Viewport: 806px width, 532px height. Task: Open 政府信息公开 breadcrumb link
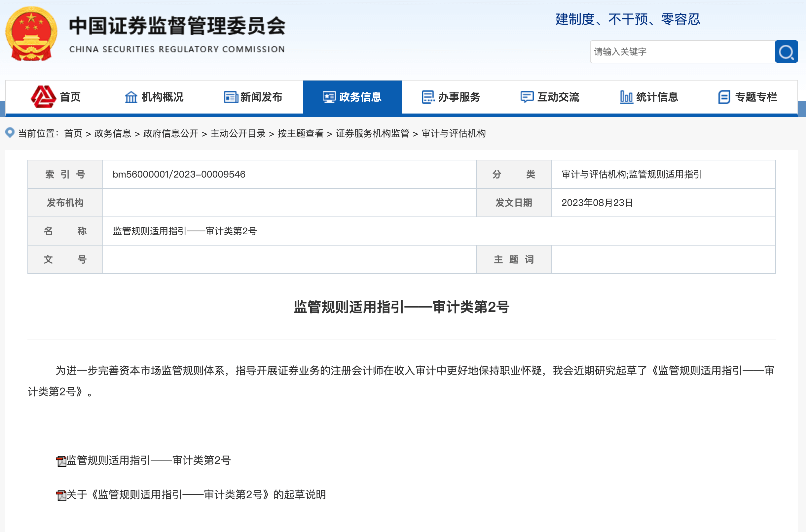pyautogui.click(x=171, y=133)
